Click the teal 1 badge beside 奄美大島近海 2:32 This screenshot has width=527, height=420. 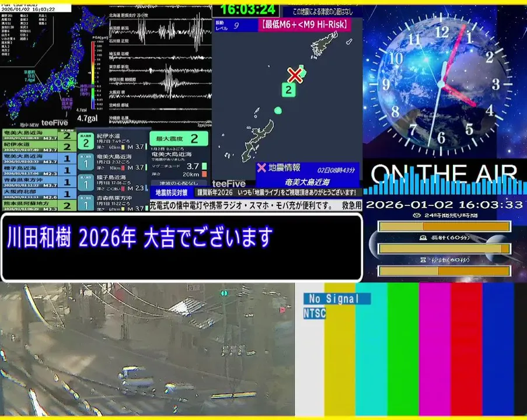pyautogui.click(x=86, y=162)
